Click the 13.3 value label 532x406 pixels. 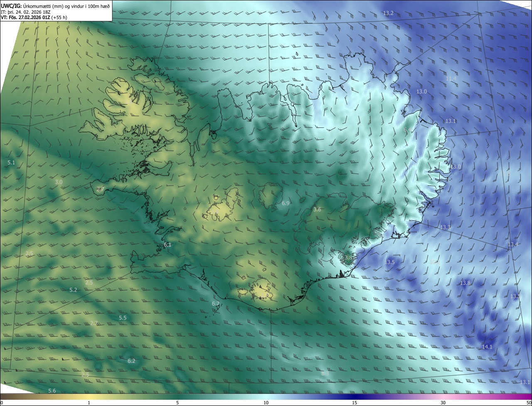(445, 227)
